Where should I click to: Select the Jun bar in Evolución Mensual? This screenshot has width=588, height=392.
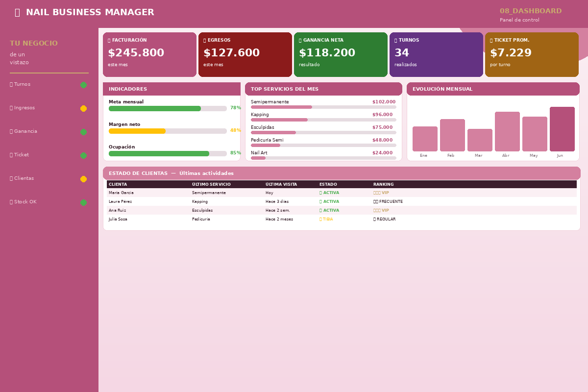[562, 129]
